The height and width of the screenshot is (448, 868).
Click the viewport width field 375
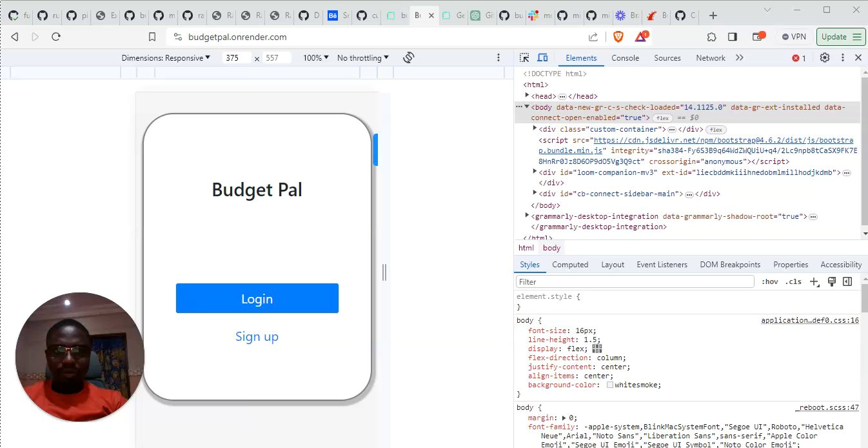click(237, 57)
